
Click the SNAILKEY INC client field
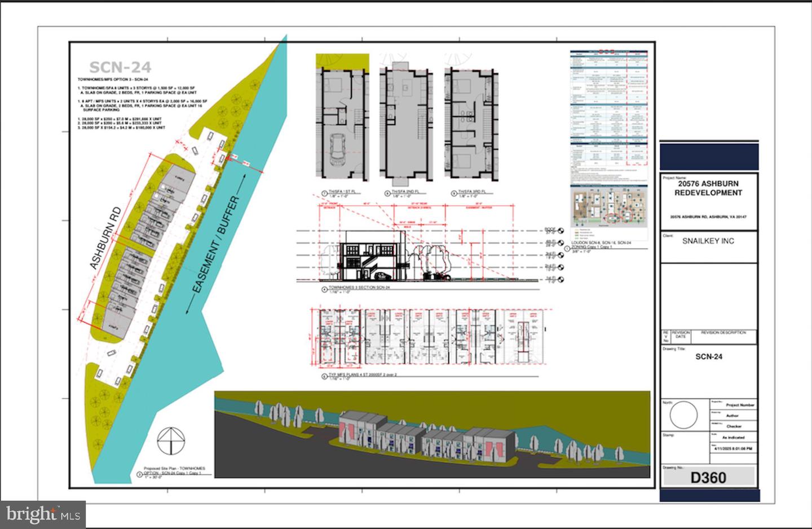[708, 241]
